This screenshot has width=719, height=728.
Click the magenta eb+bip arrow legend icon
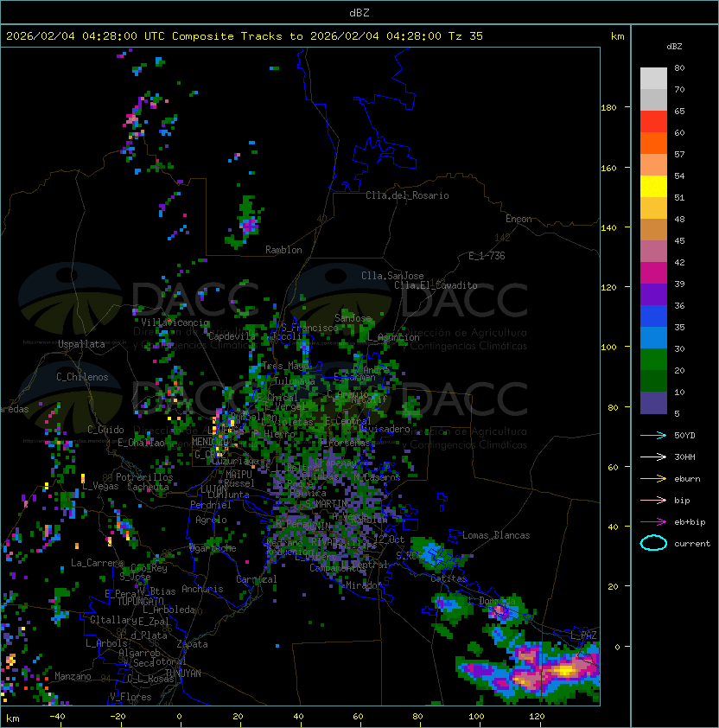click(653, 522)
